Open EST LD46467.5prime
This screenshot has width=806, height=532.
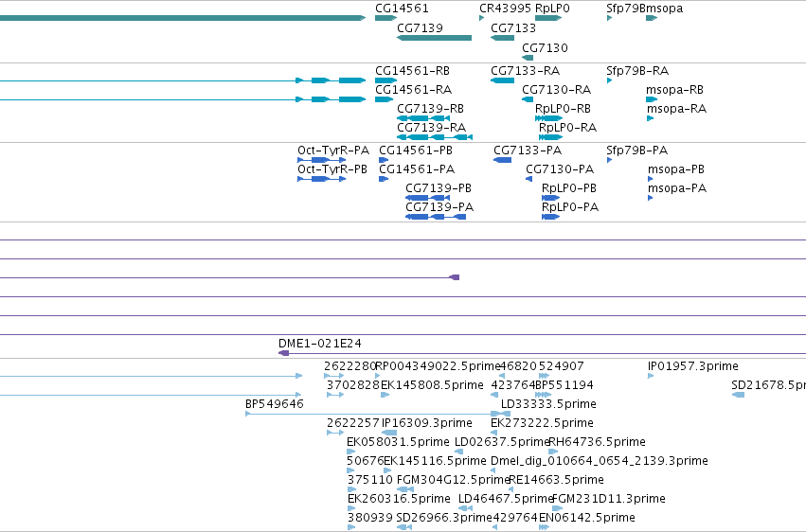click(506, 500)
